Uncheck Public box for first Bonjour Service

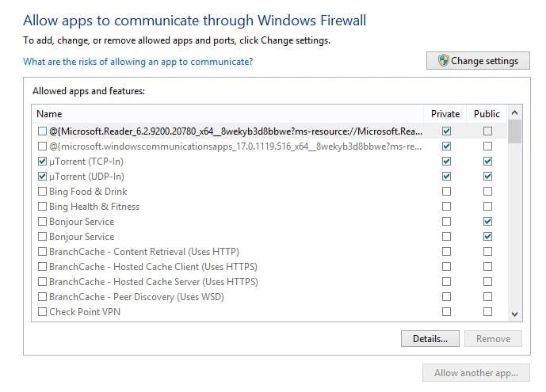487,222
